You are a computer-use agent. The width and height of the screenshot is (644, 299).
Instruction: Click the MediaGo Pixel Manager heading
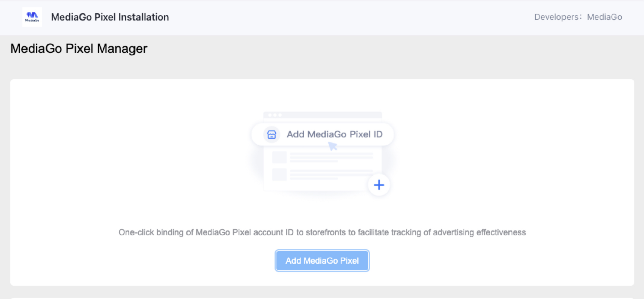point(78,48)
